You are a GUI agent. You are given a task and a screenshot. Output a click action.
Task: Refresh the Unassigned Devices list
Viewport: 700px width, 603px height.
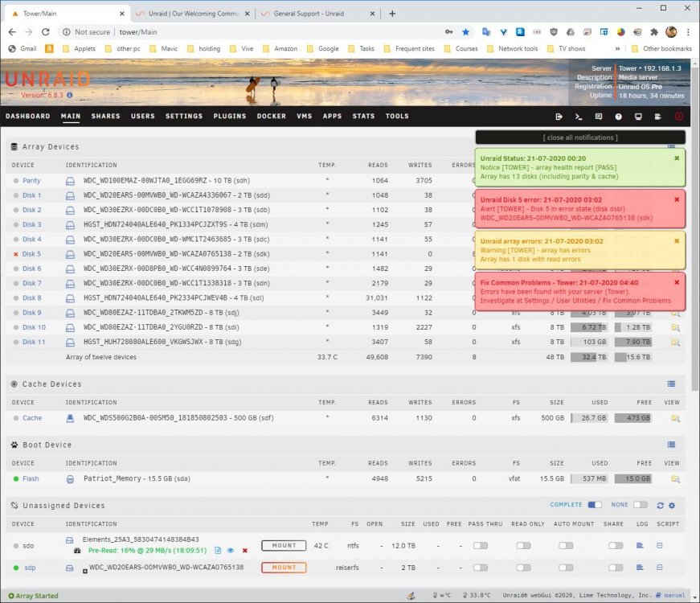point(661,505)
